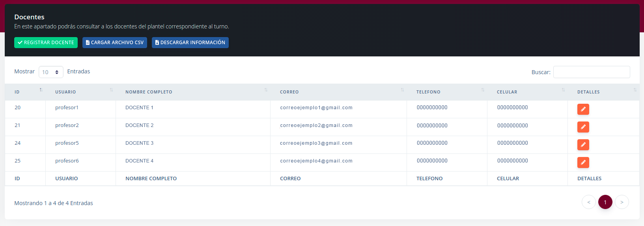Image resolution: width=644 pixels, height=226 pixels.
Task: Open edit icon for profesor5 row
Action: click(583, 145)
